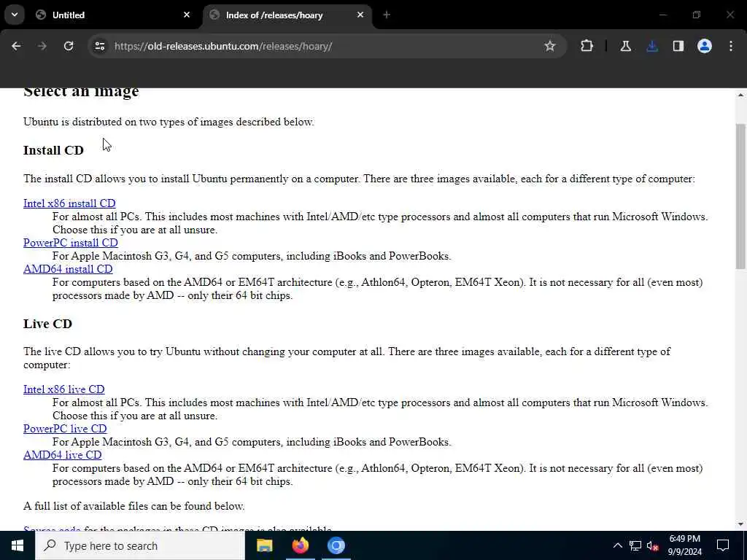Switch to the Untitled tab
The width and height of the screenshot is (747, 560).
113,15
